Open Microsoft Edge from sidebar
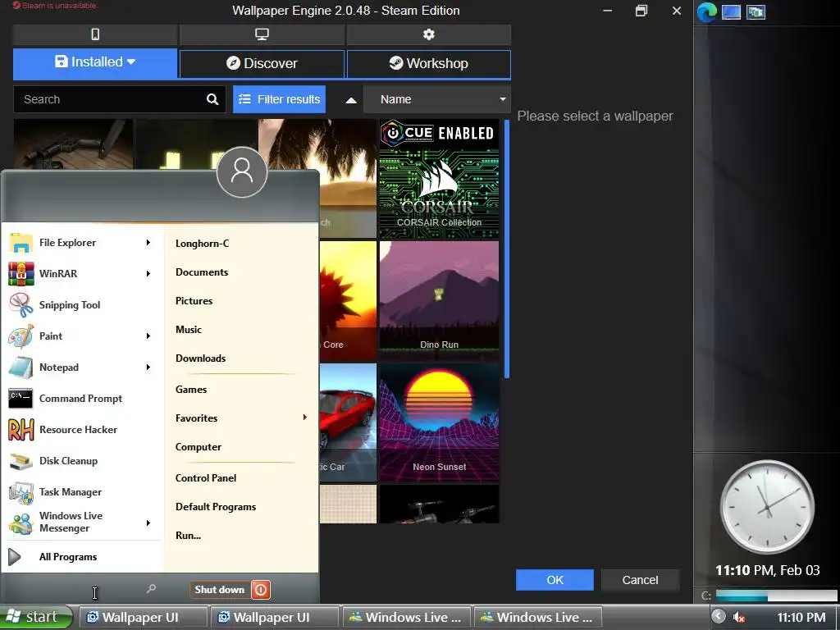Viewport: 840px width, 630px height. 706,12
